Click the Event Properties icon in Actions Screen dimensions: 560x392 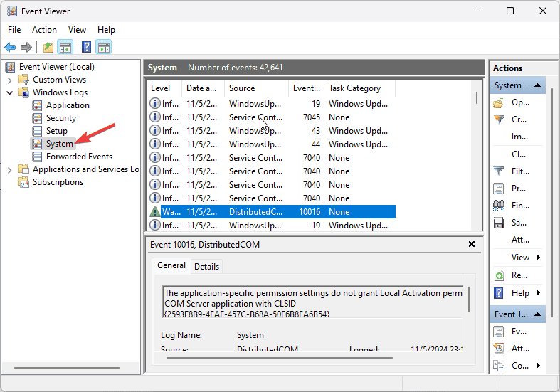point(499,332)
